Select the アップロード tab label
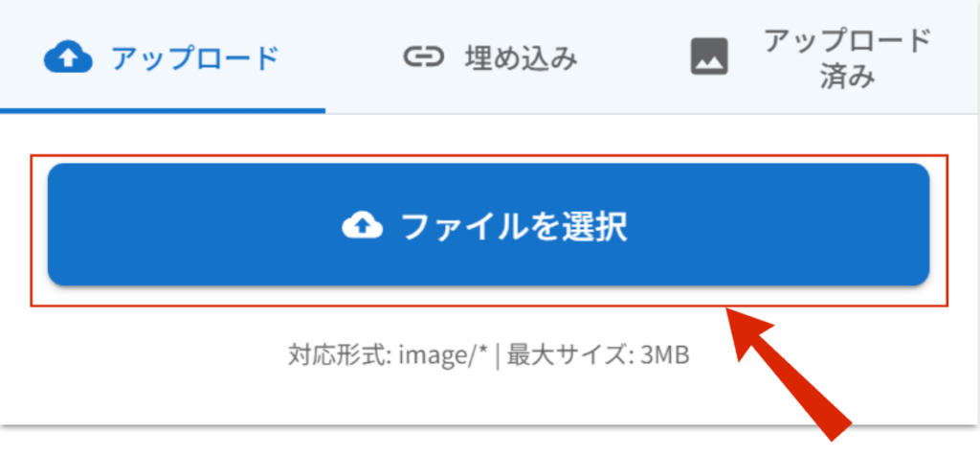 [194, 58]
